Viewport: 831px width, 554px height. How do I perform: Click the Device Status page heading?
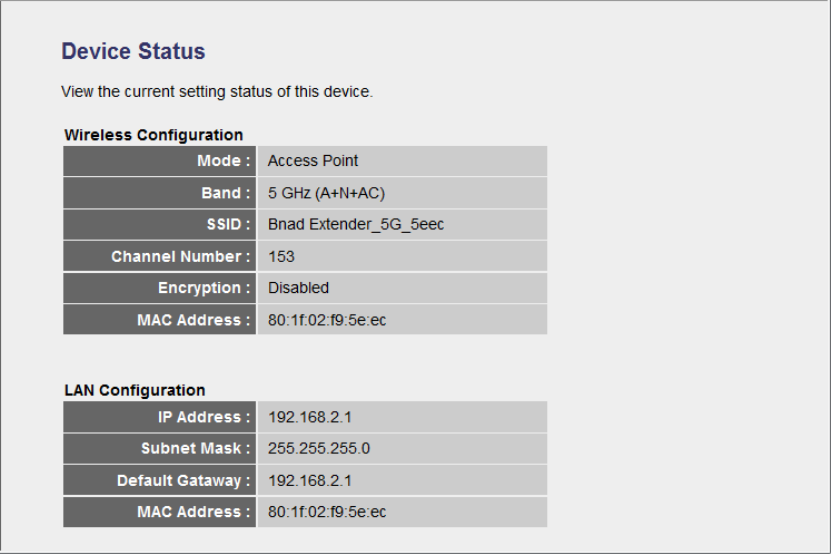click(133, 52)
